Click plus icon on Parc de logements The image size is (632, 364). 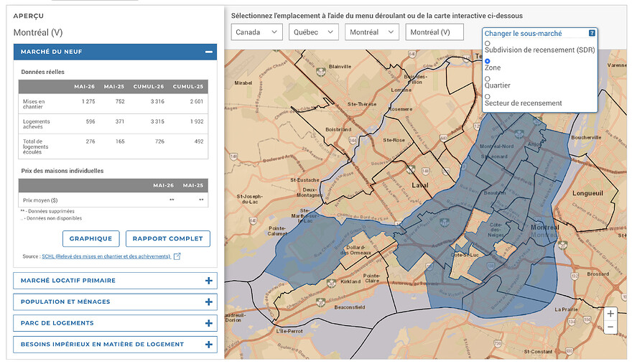coord(209,323)
